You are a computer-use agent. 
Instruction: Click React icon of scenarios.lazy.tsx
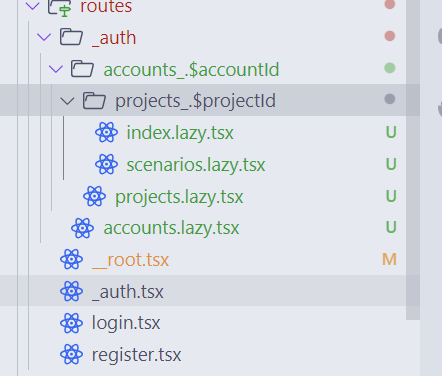pyautogui.click(x=106, y=164)
